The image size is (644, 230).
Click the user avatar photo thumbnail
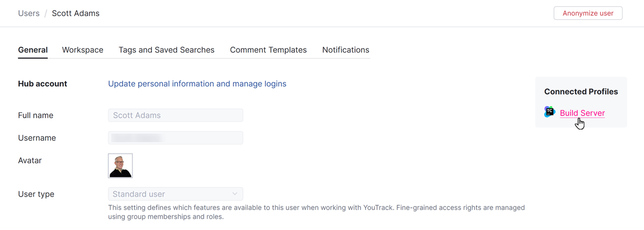[120, 166]
